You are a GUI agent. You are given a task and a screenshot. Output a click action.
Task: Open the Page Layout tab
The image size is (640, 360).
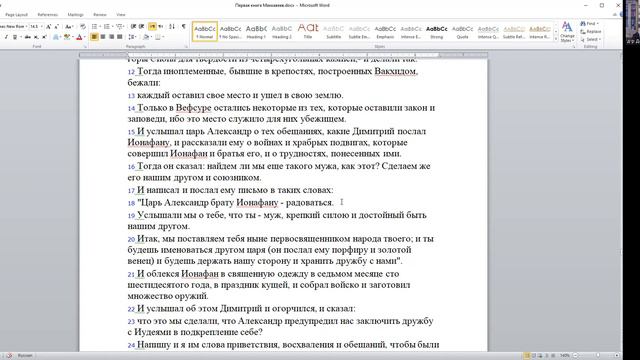point(16,15)
